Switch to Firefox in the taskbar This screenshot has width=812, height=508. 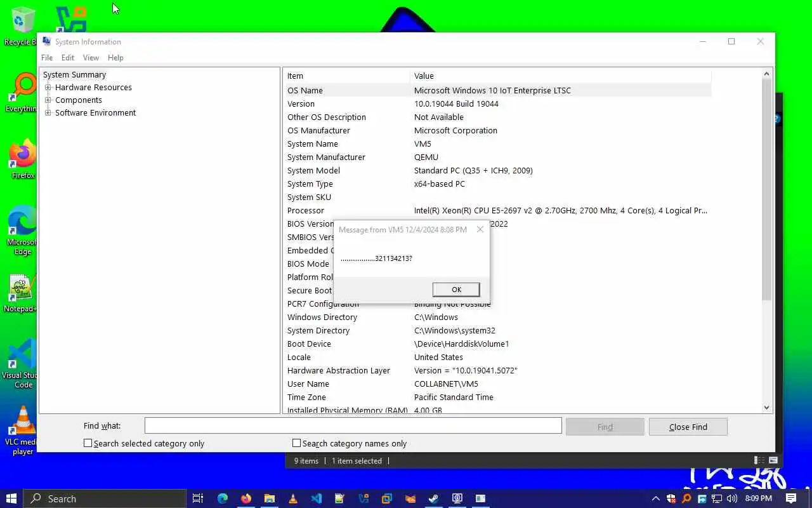[x=246, y=498]
